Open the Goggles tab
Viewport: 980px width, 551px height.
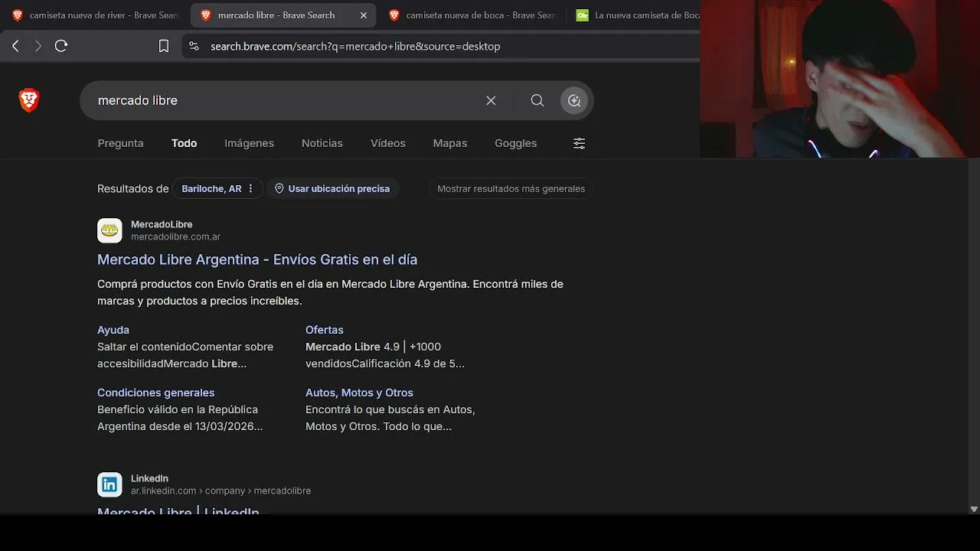click(515, 143)
